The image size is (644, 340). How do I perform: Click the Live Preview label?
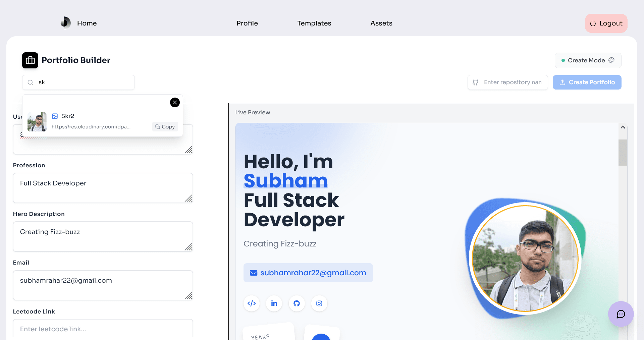point(253,113)
